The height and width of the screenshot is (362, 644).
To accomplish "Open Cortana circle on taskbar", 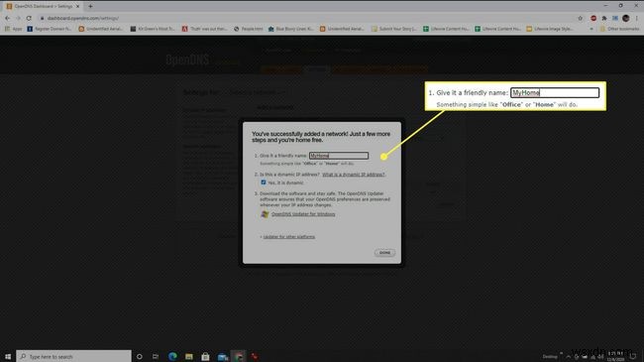I will (x=140, y=356).
